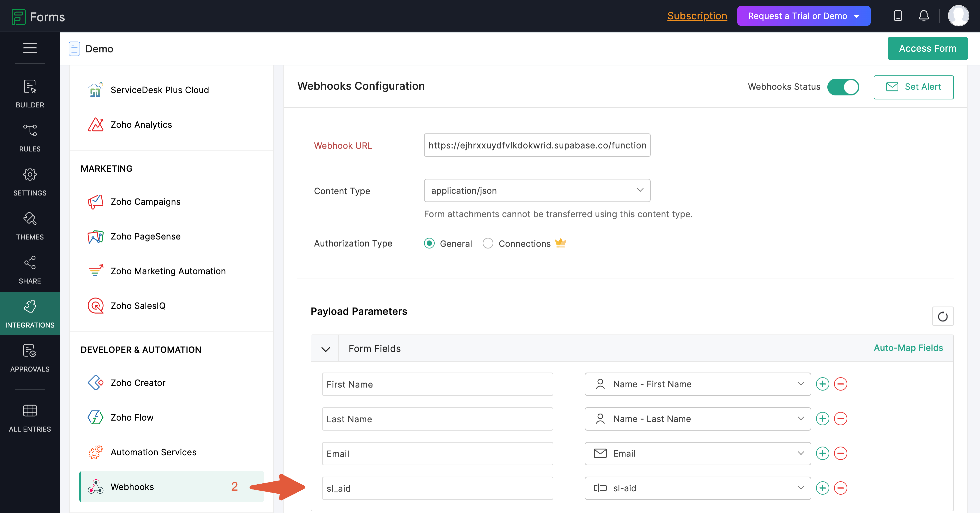
Task: Collapse the Form Fields section
Action: tap(325, 349)
